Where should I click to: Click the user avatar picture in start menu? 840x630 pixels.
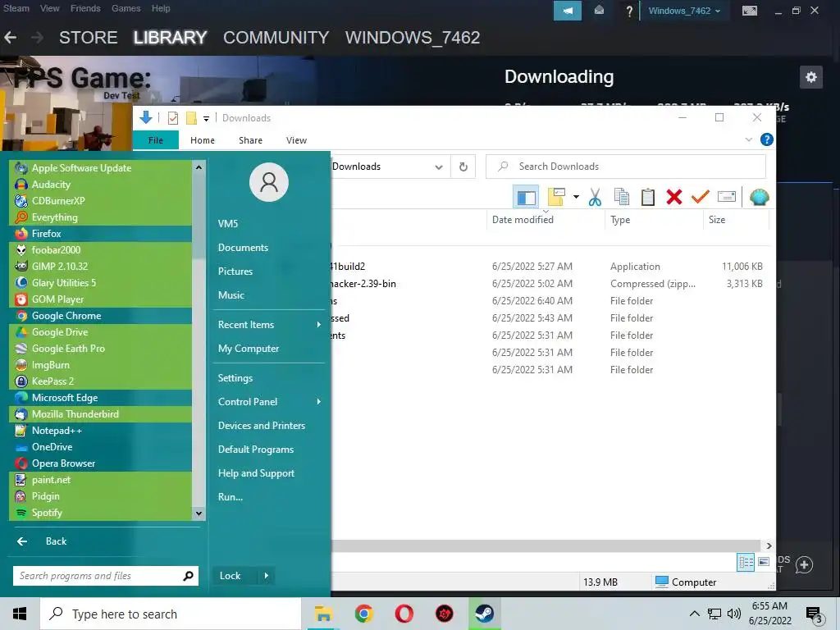(269, 183)
